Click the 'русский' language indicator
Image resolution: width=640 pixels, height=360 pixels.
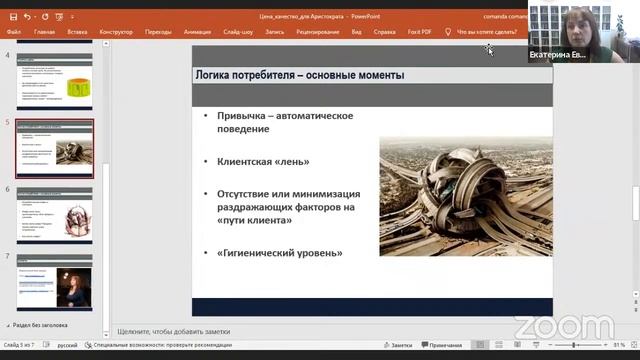point(67,345)
